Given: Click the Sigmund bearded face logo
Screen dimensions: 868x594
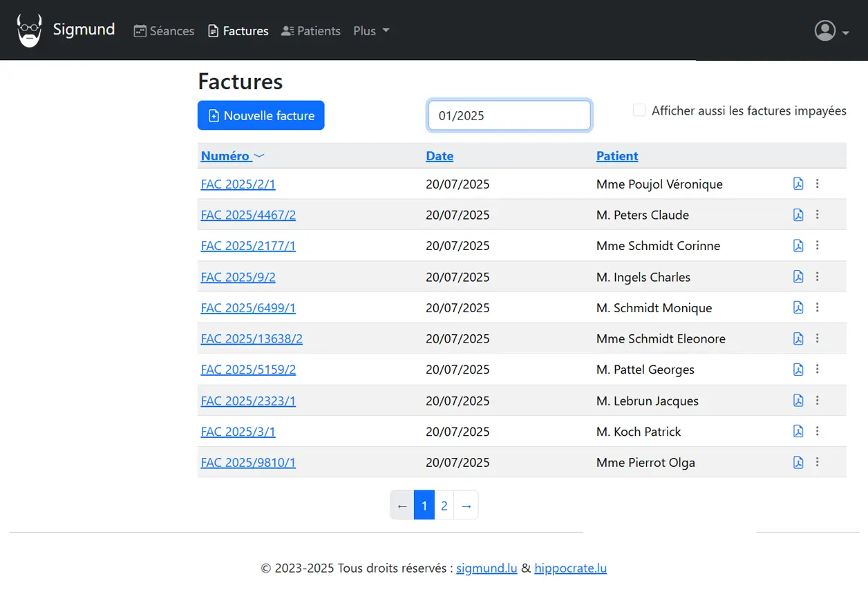Looking at the screenshot, I should point(30,30).
